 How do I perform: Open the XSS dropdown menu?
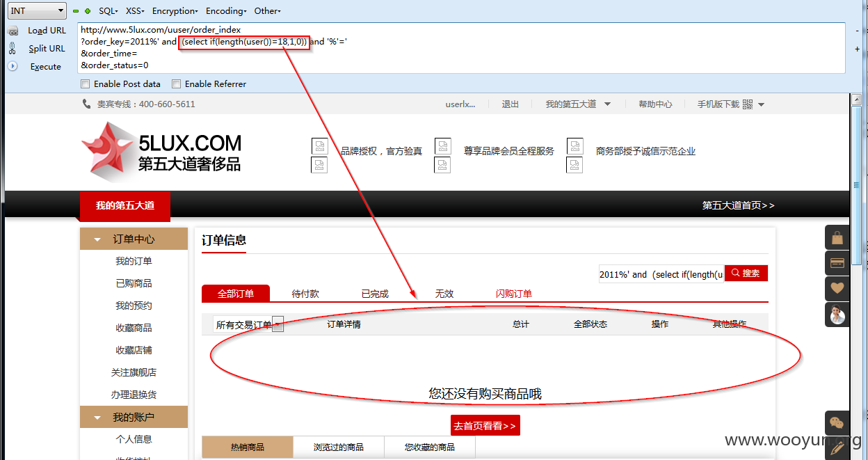point(135,11)
